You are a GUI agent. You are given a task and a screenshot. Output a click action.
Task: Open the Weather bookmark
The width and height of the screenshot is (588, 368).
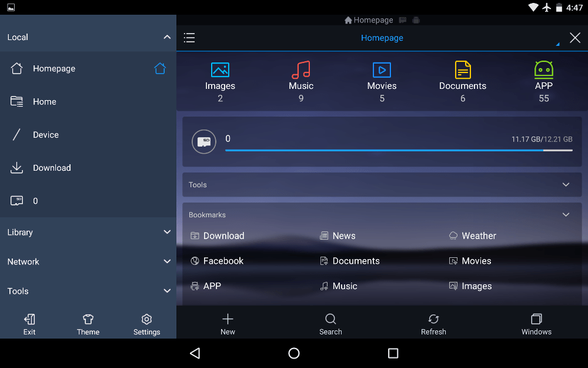tap(479, 236)
